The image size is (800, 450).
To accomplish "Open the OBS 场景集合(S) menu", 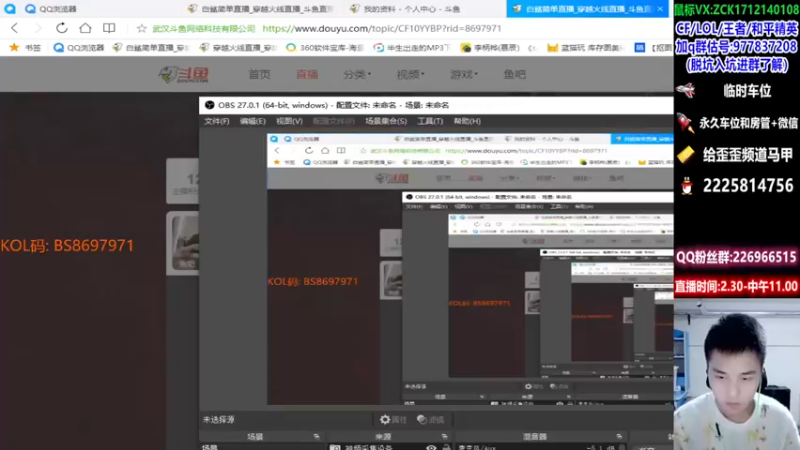I will (x=386, y=121).
